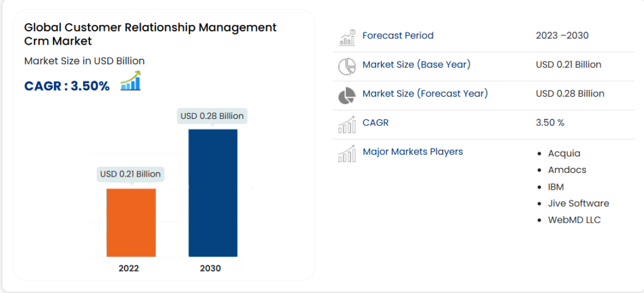Click the growth chart icon beside CAGR 3.50%
The image size is (644, 293).
(131, 81)
